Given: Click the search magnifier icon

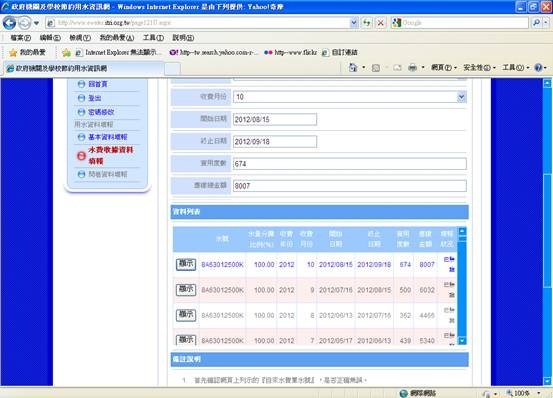Looking at the screenshot, I should (x=536, y=23).
